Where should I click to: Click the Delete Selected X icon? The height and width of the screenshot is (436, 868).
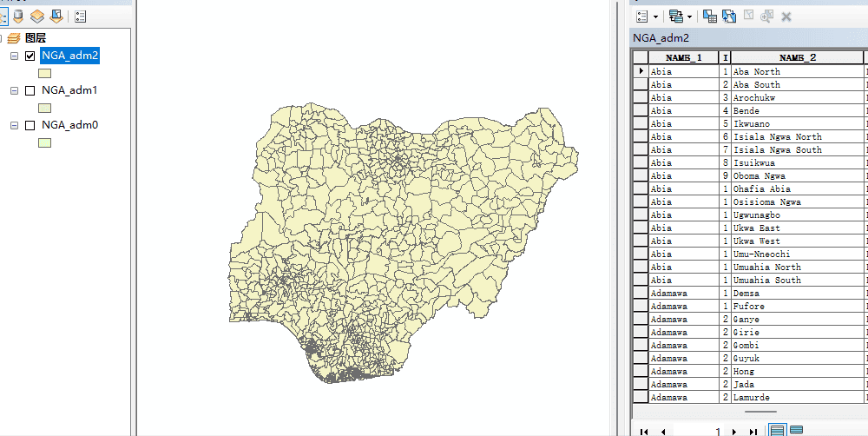786,17
